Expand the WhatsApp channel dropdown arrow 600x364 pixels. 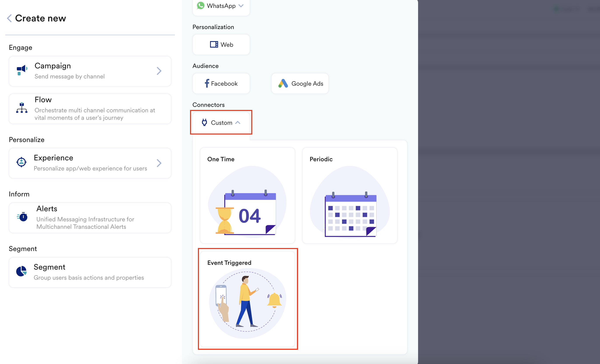coord(241,6)
